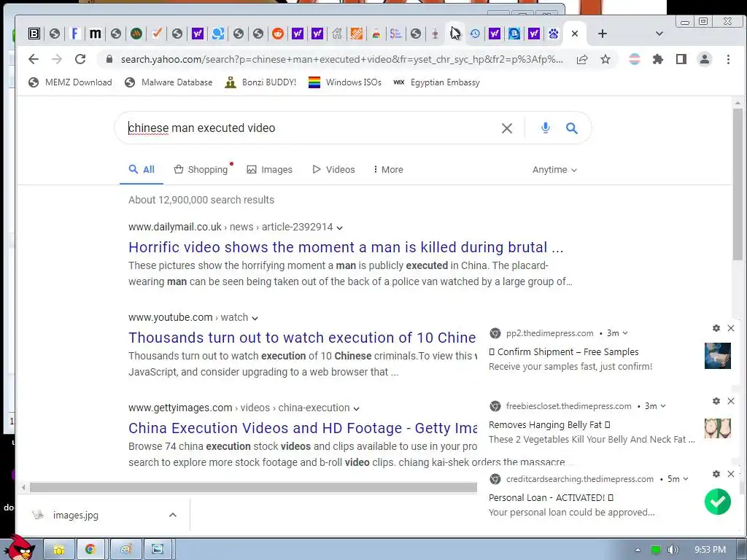The width and height of the screenshot is (747, 560).
Task: Focus the Yahoo search input field
Action: (309, 128)
